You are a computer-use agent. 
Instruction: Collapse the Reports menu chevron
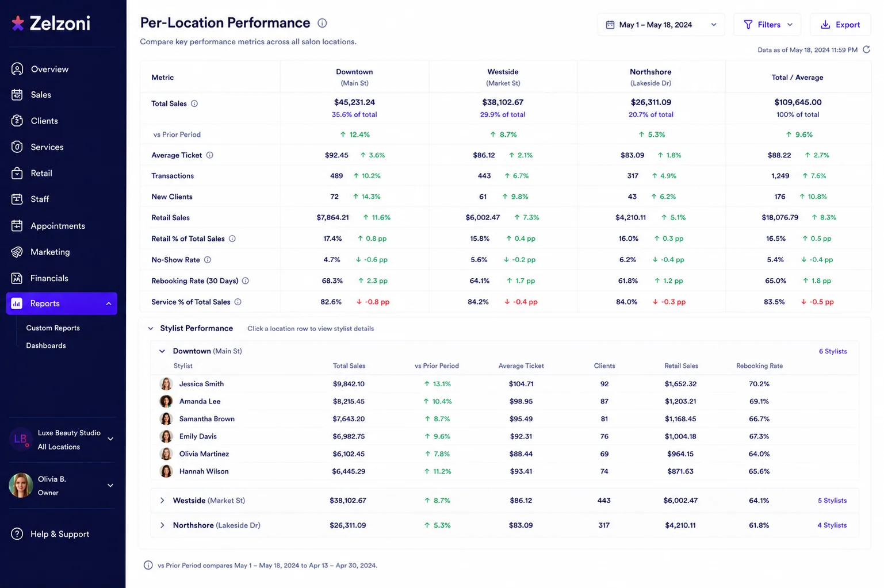(109, 303)
